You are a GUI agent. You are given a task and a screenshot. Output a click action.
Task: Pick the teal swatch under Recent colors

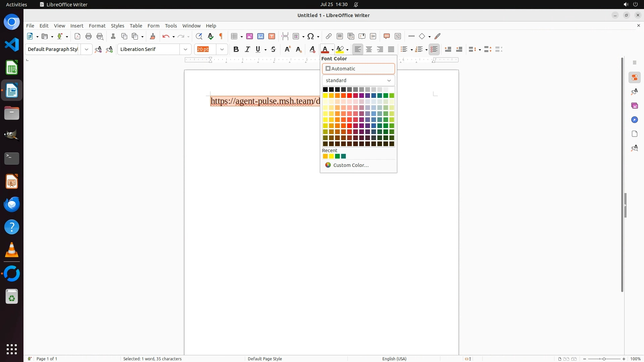pos(343,156)
